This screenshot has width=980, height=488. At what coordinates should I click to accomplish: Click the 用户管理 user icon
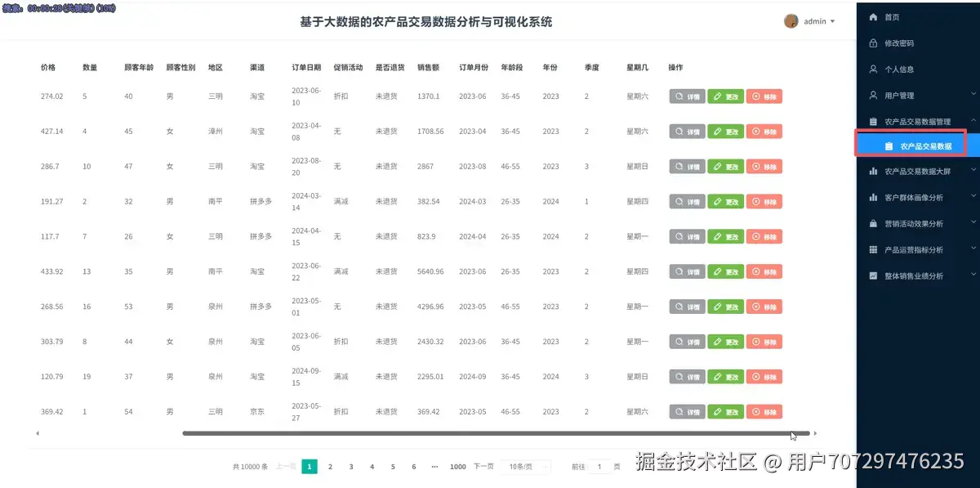tap(872, 94)
